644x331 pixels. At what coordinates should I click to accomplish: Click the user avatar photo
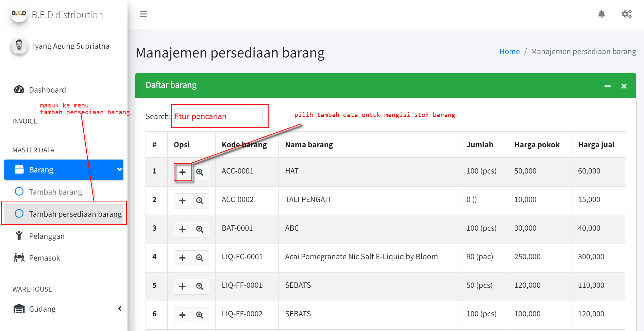(19, 46)
